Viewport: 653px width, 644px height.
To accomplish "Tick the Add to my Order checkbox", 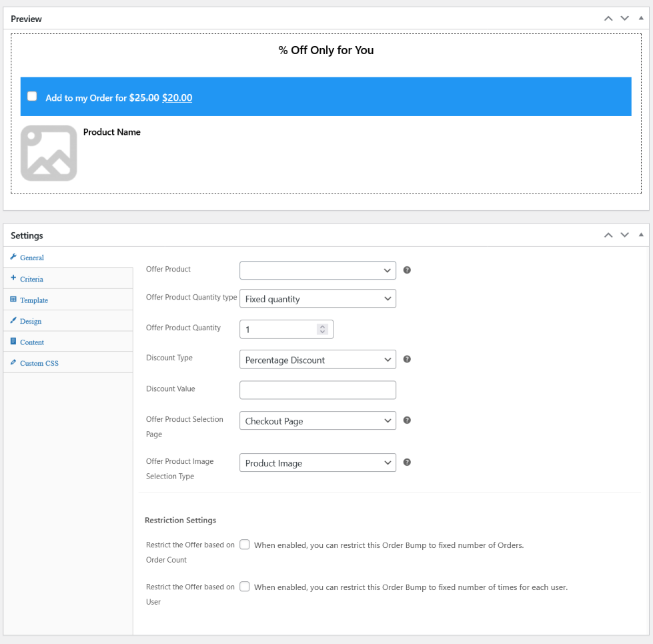I will tap(32, 97).
